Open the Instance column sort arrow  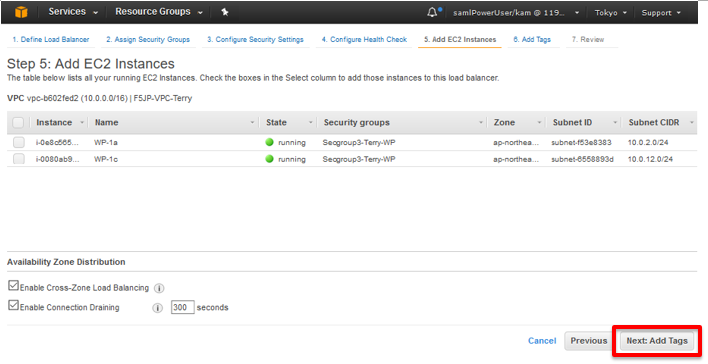click(x=82, y=122)
